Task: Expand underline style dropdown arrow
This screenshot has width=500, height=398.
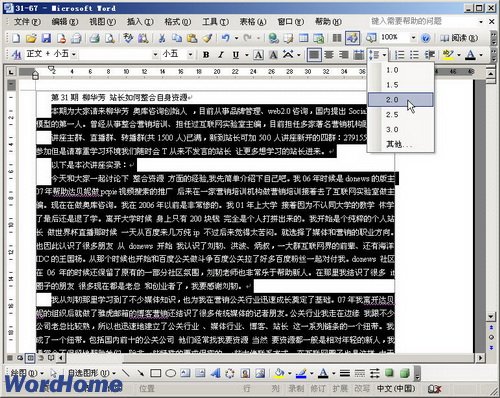Action: pyautogui.click(x=247, y=54)
